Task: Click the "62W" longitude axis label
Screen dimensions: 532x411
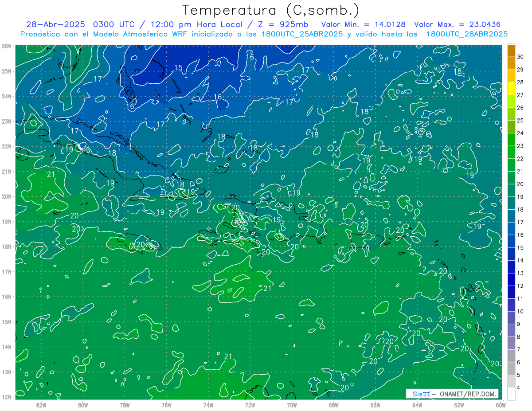Action: pos(459,405)
